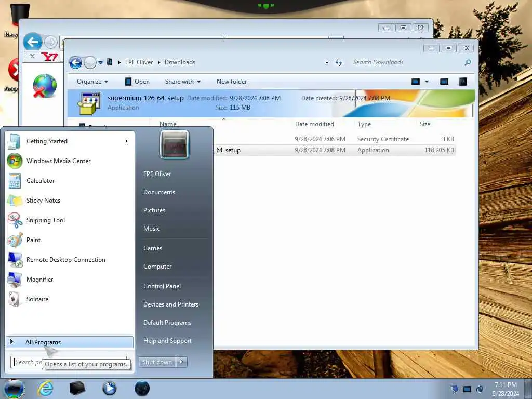Screen dimensions: 532x399
Task: Toggle the preview pane icon
Action: 444,82
